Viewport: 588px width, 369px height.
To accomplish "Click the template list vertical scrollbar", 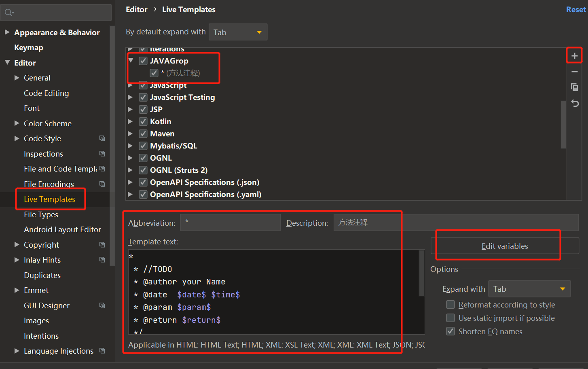I will [563, 124].
